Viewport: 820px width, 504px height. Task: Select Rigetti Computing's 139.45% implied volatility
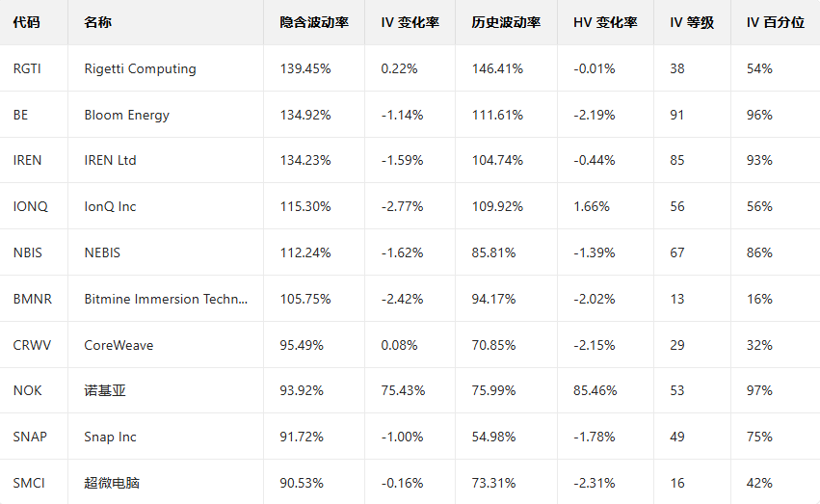pyautogui.click(x=304, y=68)
